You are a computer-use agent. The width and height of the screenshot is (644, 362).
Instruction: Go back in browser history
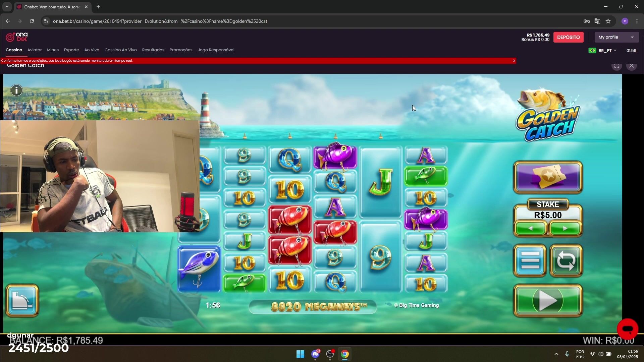(x=8, y=21)
